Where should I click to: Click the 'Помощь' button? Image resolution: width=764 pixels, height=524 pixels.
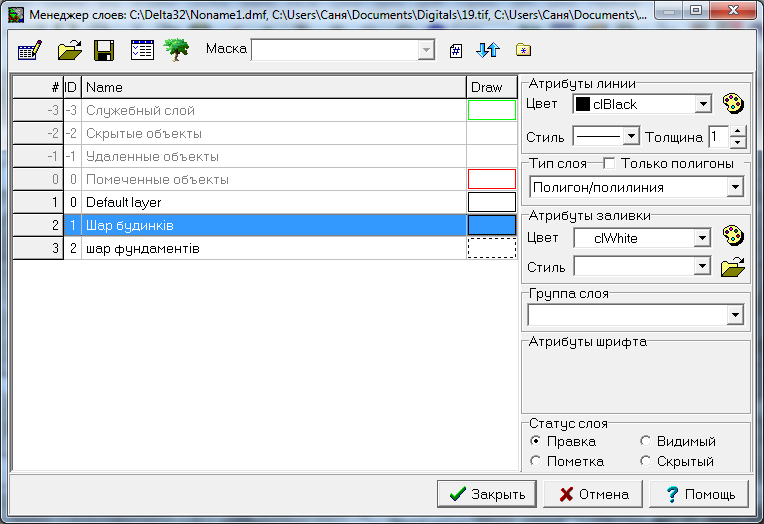pyautogui.click(x=699, y=494)
